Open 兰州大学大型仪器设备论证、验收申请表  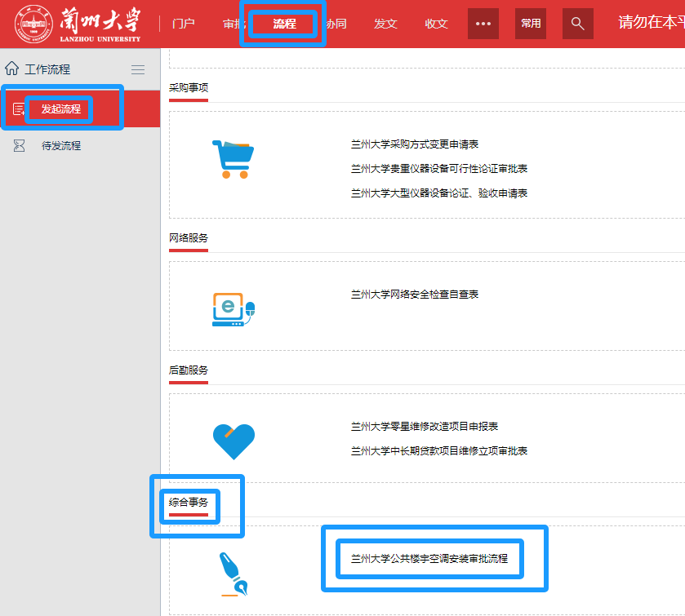pos(439,193)
